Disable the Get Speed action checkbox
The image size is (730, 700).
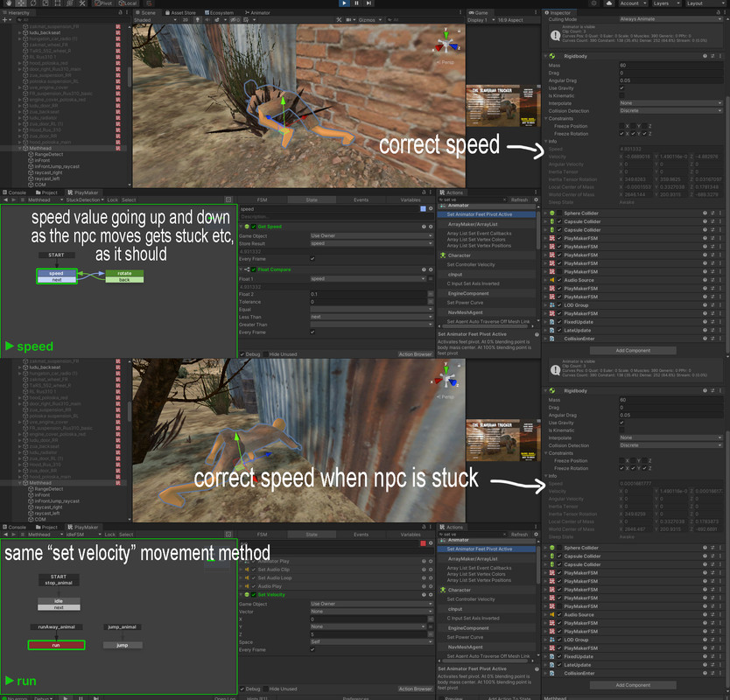254,227
